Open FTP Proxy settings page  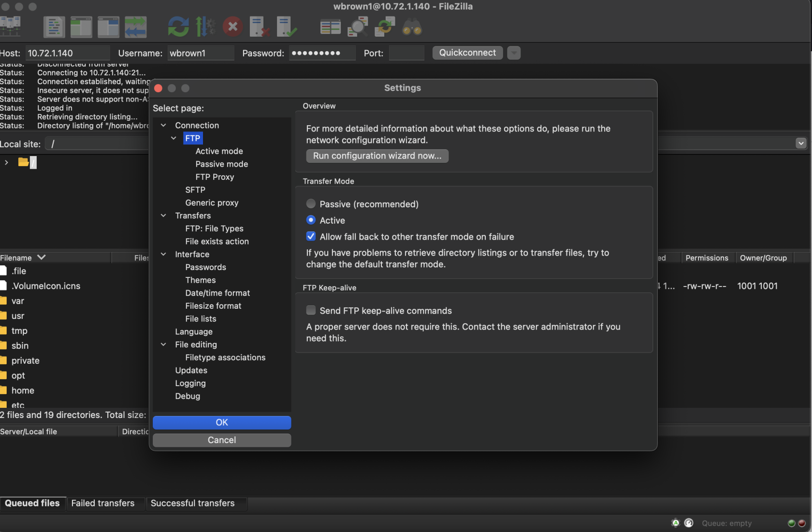(215, 177)
